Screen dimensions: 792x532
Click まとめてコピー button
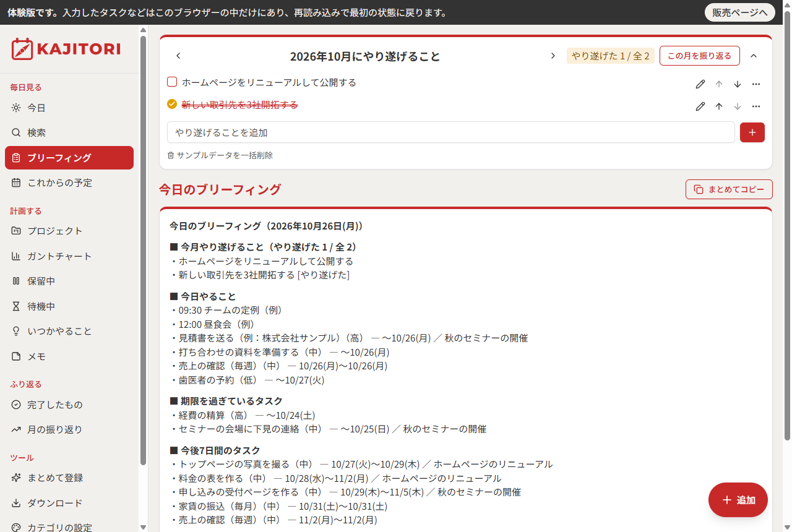pyautogui.click(x=729, y=189)
